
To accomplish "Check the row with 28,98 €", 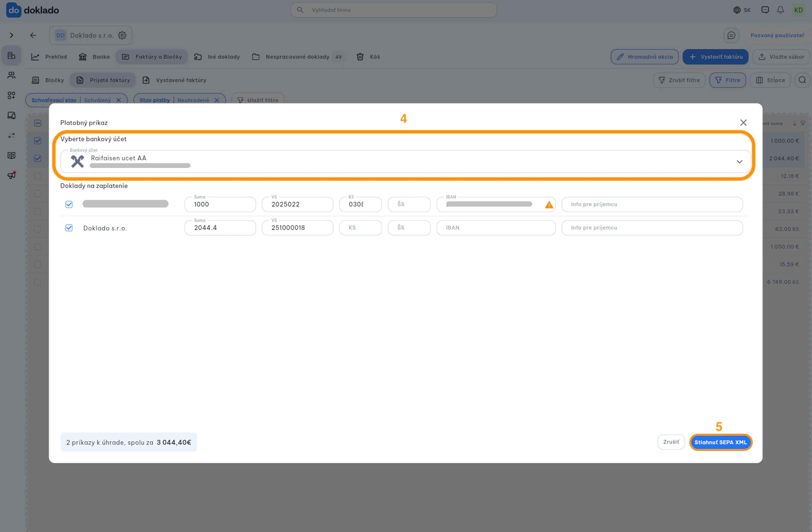I will point(37,194).
